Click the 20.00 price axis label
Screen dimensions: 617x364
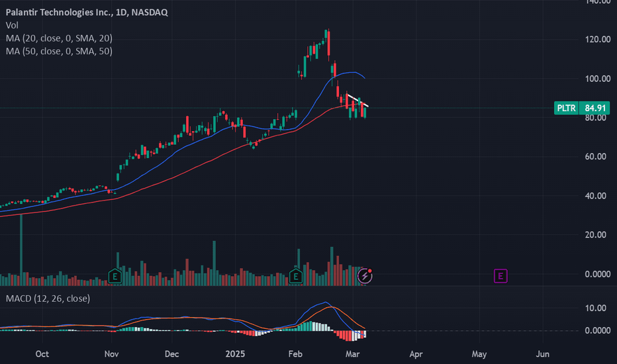(595, 234)
